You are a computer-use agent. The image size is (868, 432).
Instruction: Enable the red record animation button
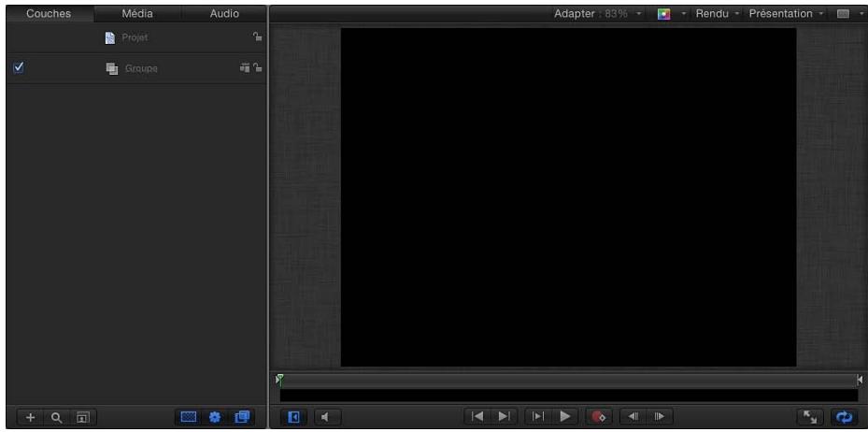coord(600,416)
